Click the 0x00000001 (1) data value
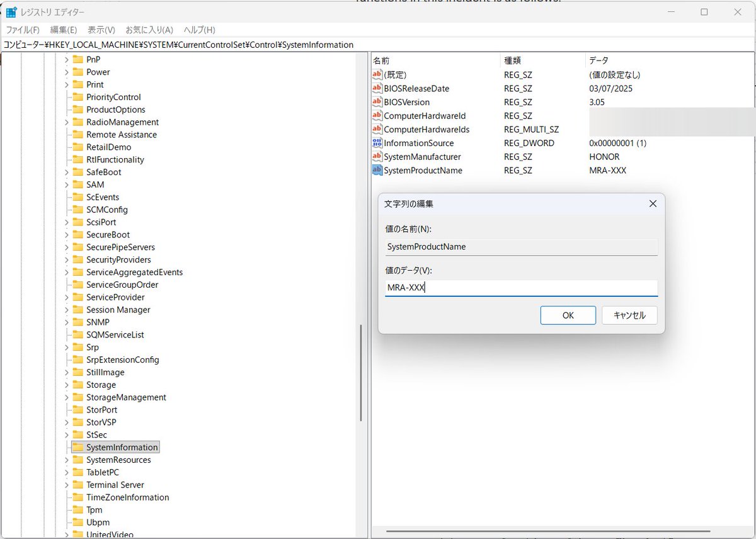756x539 pixels. click(x=617, y=143)
